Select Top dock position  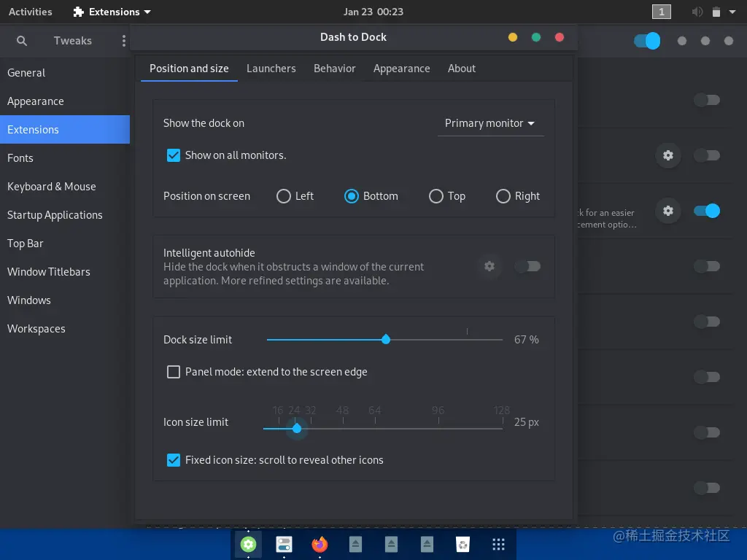(x=436, y=196)
